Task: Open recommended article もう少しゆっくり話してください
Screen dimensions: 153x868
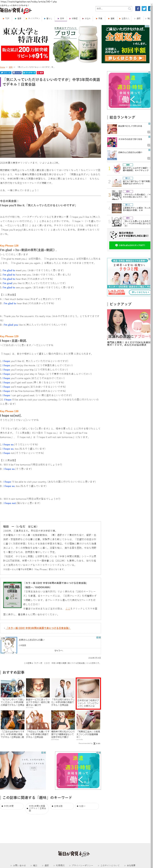Action: pyautogui.click(x=13, y=693)
